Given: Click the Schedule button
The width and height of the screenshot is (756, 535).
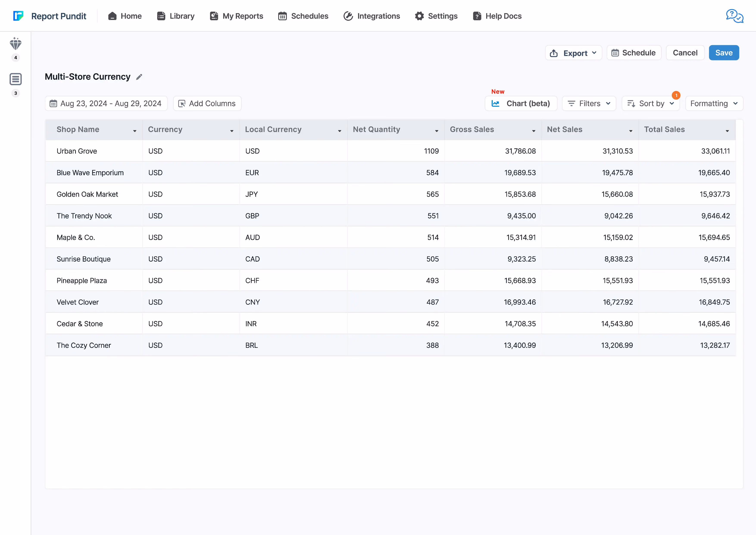Looking at the screenshot, I should click(634, 53).
